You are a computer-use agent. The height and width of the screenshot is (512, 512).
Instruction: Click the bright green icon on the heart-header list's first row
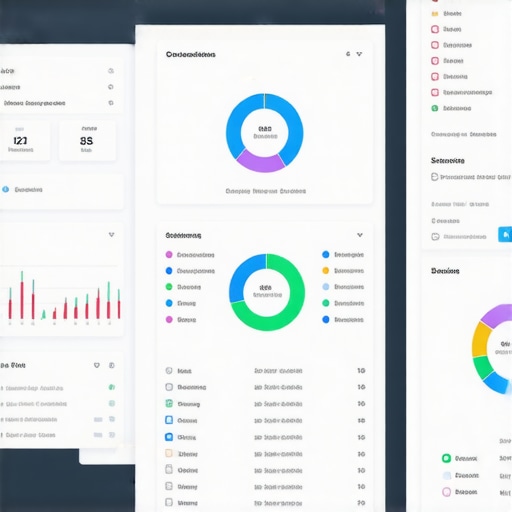pos(112,387)
